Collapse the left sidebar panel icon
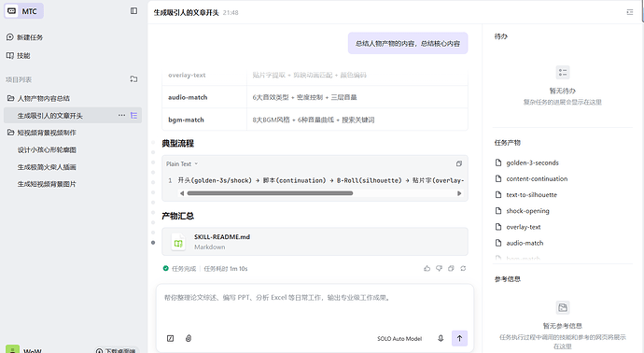 pyautogui.click(x=133, y=11)
